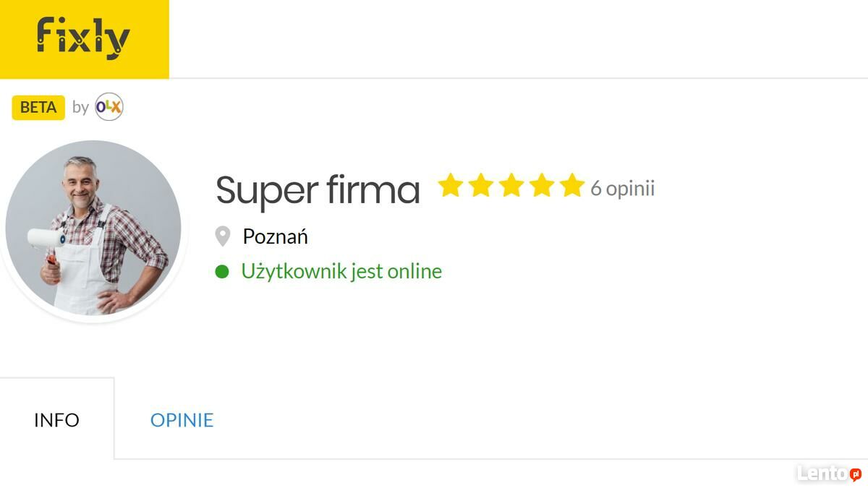Click the red 'pl' badge on Lento watermark
This screenshot has width=868, height=488.
855,474
